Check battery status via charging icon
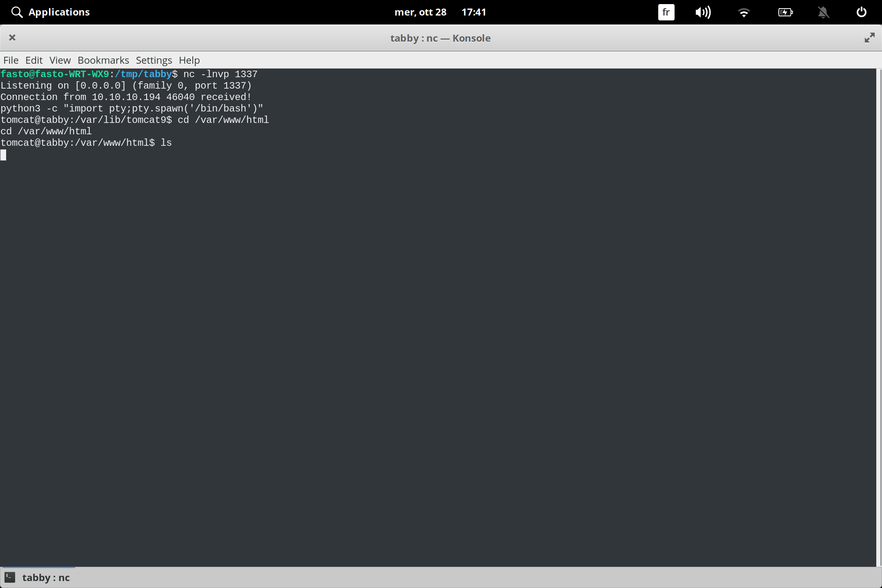Screen dimensions: 882x588 point(785,12)
